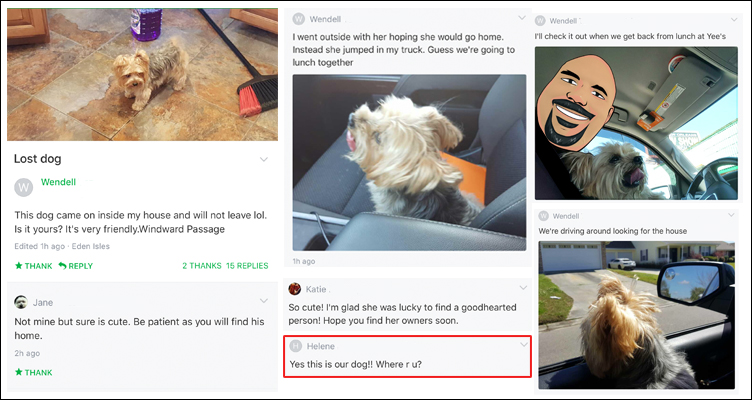This screenshot has height=400, width=752.
Task: Open Wendell's profile name link in green
Action: 58,182
